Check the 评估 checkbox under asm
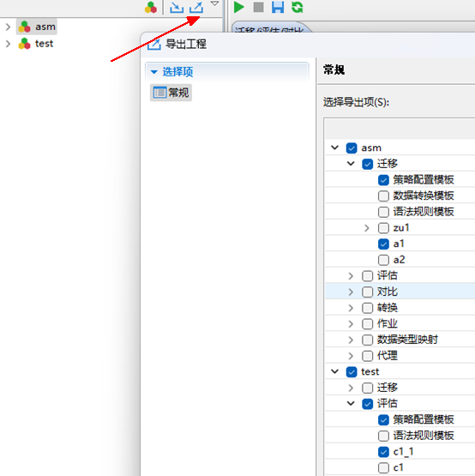475x476 pixels. click(x=368, y=276)
